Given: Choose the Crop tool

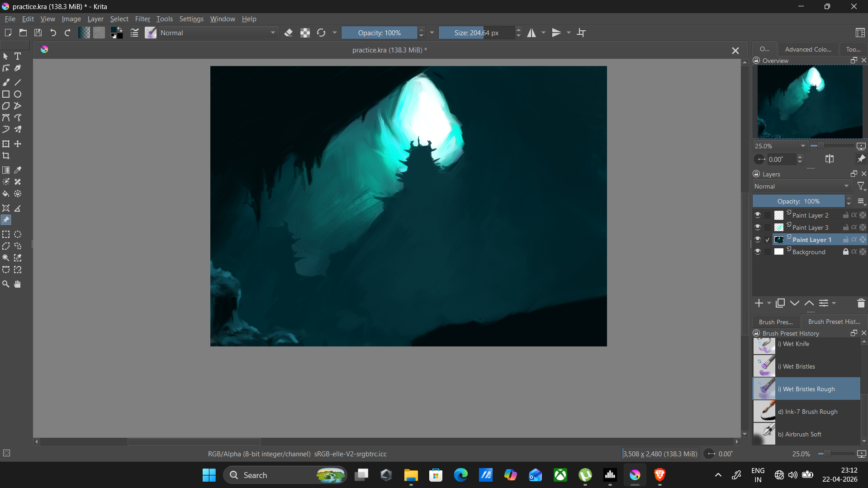Looking at the screenshot, I should click(6, 156).
